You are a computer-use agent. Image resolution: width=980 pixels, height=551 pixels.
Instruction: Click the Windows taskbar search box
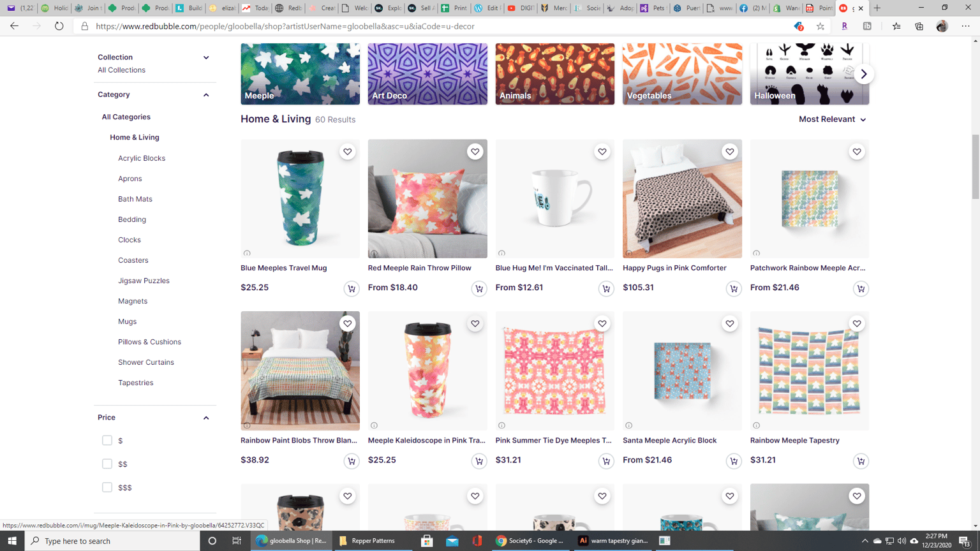tap(112, 541)
